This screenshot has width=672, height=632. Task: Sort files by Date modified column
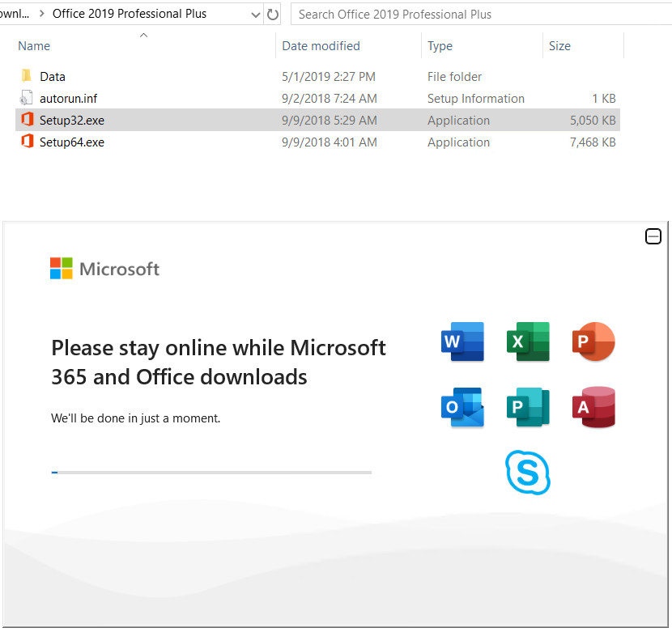pyautogui.click(x=321, y=46)
